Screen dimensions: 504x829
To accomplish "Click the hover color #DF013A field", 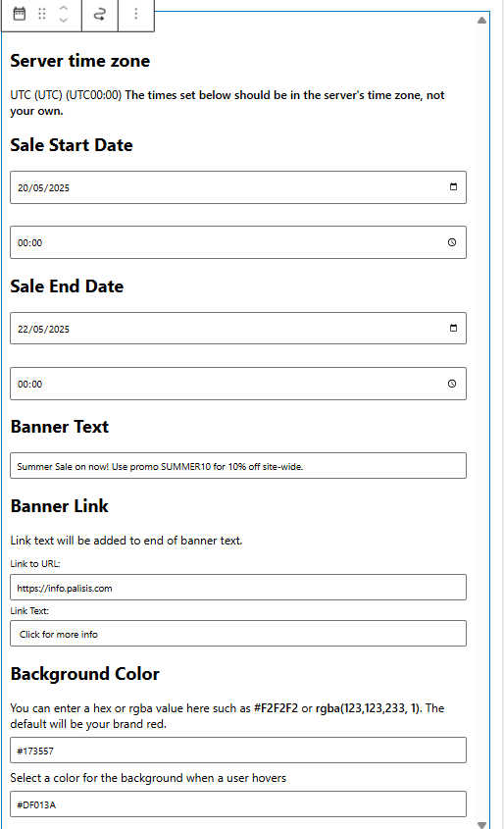I will point(237,804).
